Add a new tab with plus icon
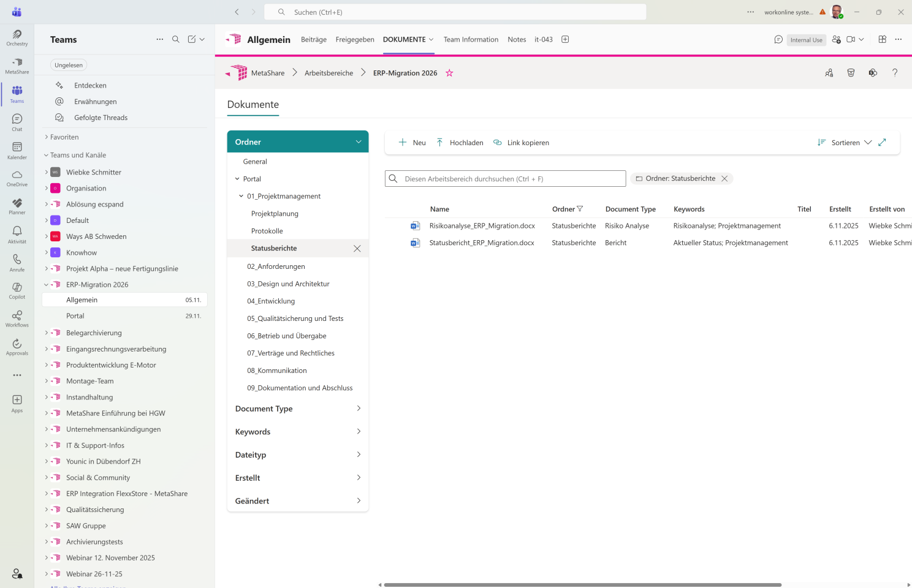The width and height of the screenshot is (912, 588). (565, 39)
